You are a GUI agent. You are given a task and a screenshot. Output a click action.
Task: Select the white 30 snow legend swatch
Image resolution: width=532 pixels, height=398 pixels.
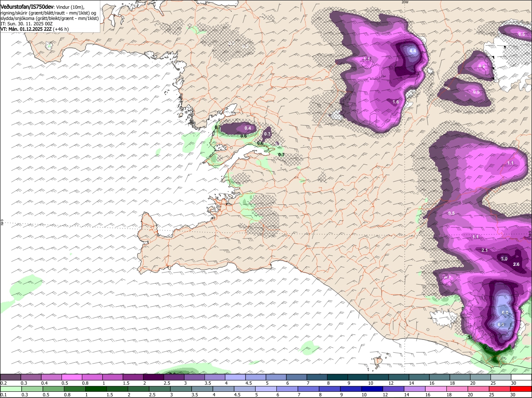[x=522, y=377]
